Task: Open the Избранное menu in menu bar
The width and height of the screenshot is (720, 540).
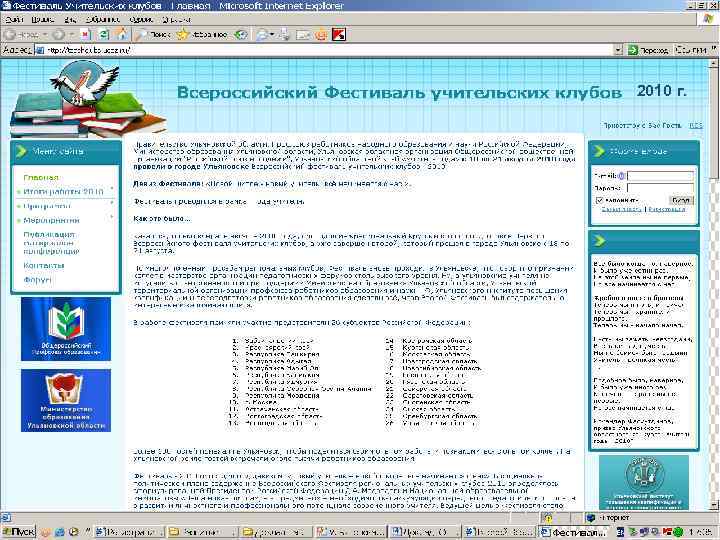Action: tap(102, 19)
